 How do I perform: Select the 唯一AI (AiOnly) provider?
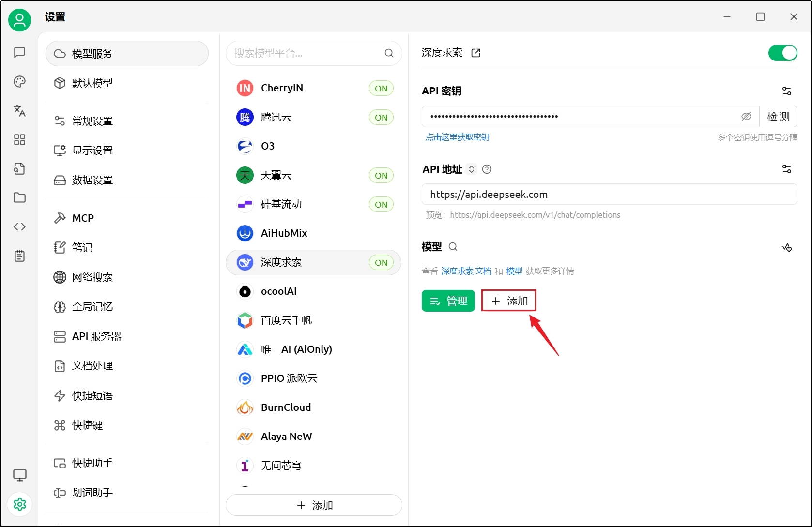(x=314, y=349)
